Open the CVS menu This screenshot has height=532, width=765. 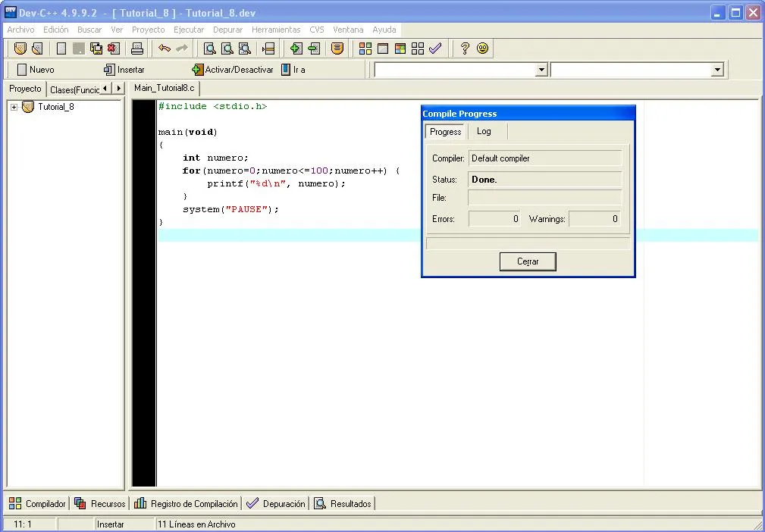[x=317, y=30]
